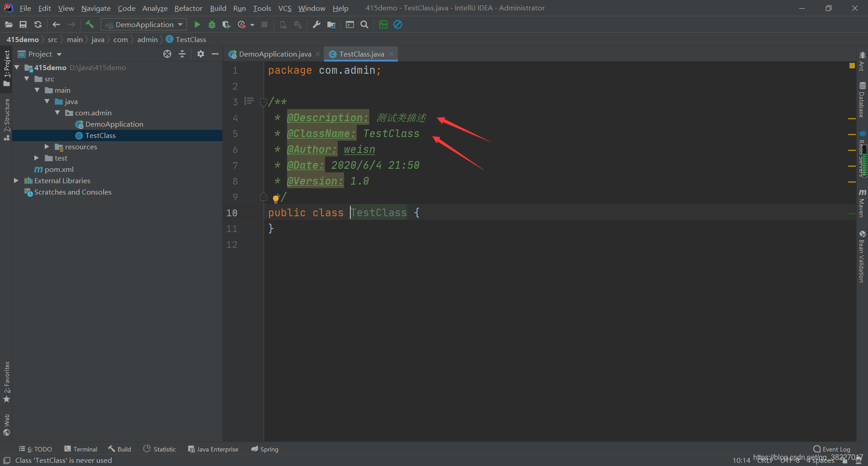
Task: Start debugging with the green bug icon
Action: click(212, 24)
